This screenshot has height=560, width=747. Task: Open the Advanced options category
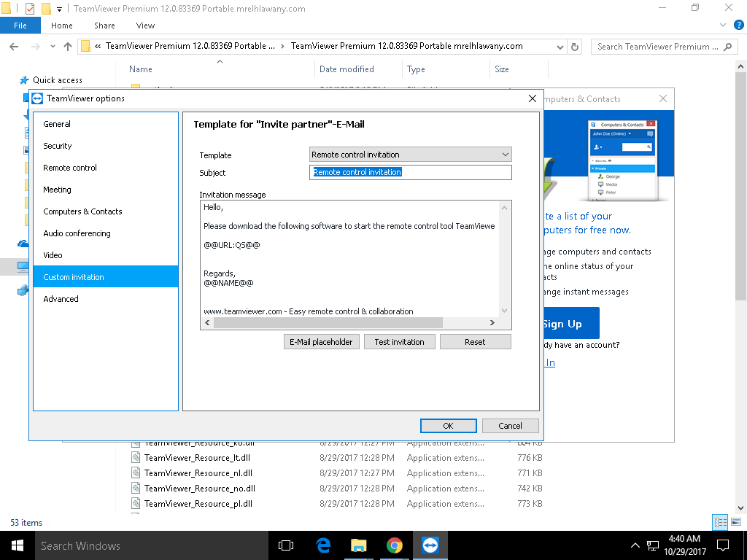[x=61, y=299]
